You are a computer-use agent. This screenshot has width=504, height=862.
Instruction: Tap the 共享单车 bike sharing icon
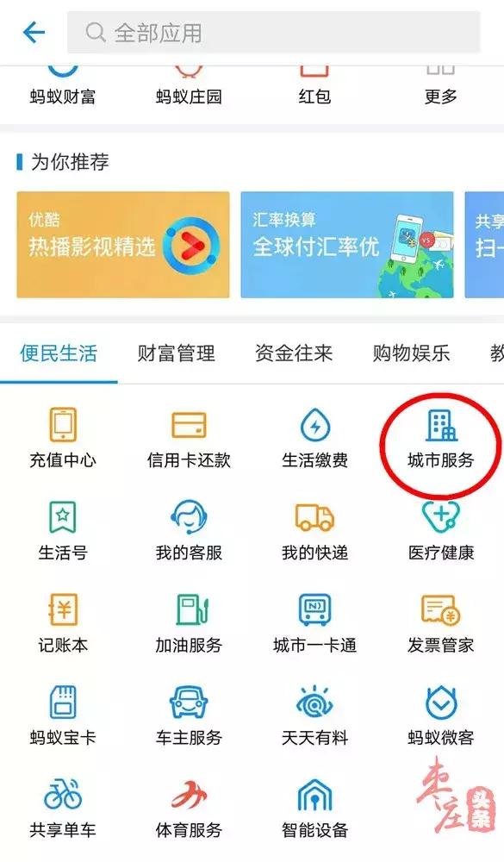tap(63, 794)
